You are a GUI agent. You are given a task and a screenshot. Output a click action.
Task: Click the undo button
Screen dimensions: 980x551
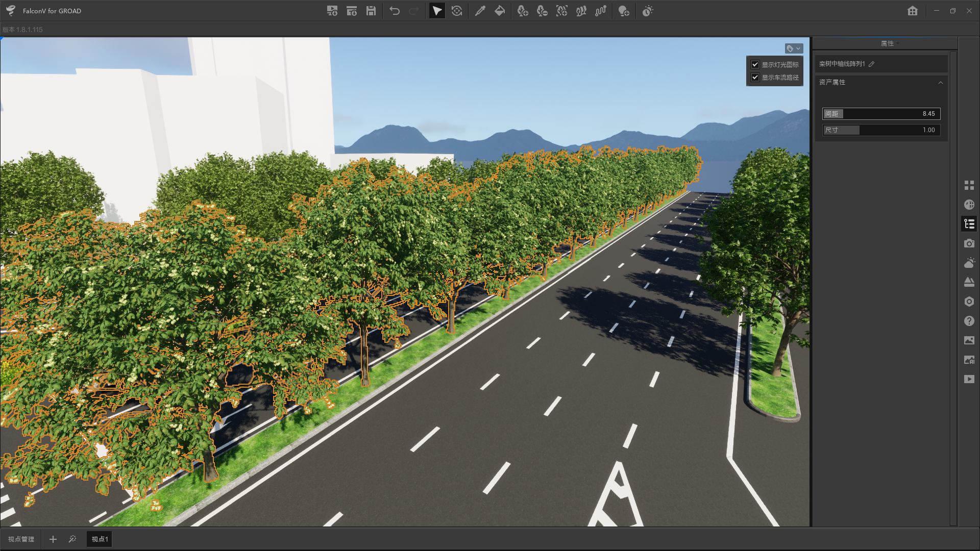coord(394,10)
